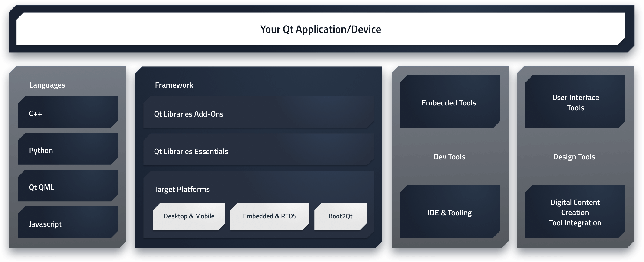Select the Desktop & Mobile platform
Image resolution: width=644 pixels, height=262 pixels.
[x=189, y=216]
